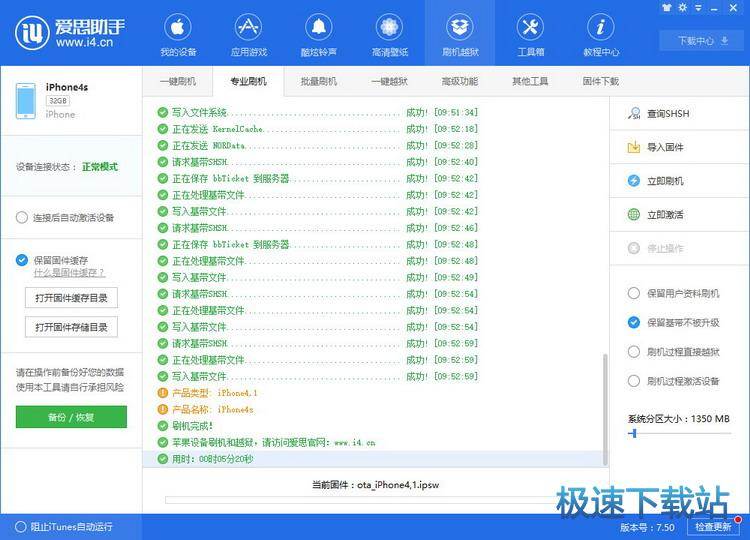Image resolution: width=750 pixels, height=540 pixels.
Task: Toggle 阻止iTunes自动运行 option
Action: coord(21,527)
